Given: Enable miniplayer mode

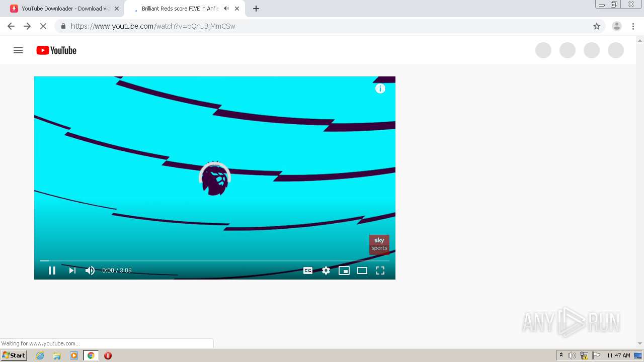Looking at the screenshot, I should [344, 270].
